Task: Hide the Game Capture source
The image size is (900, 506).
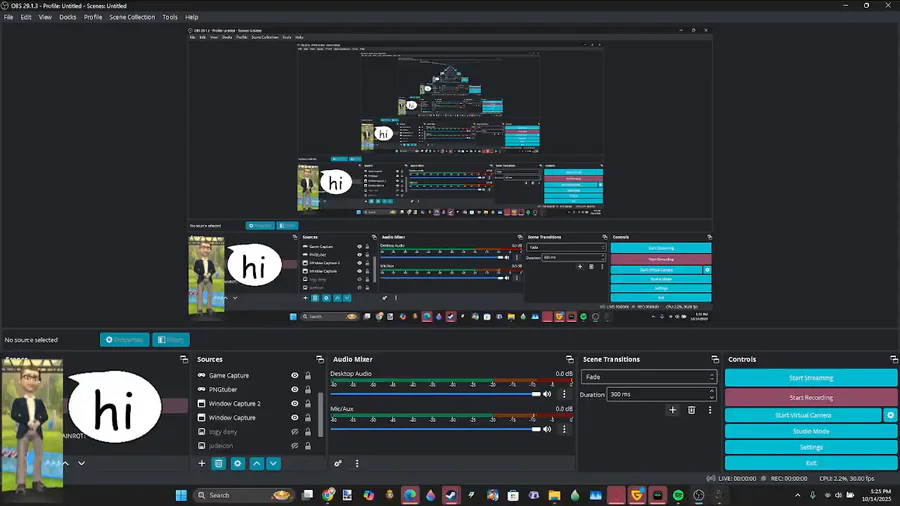Action: coord(294,376)
